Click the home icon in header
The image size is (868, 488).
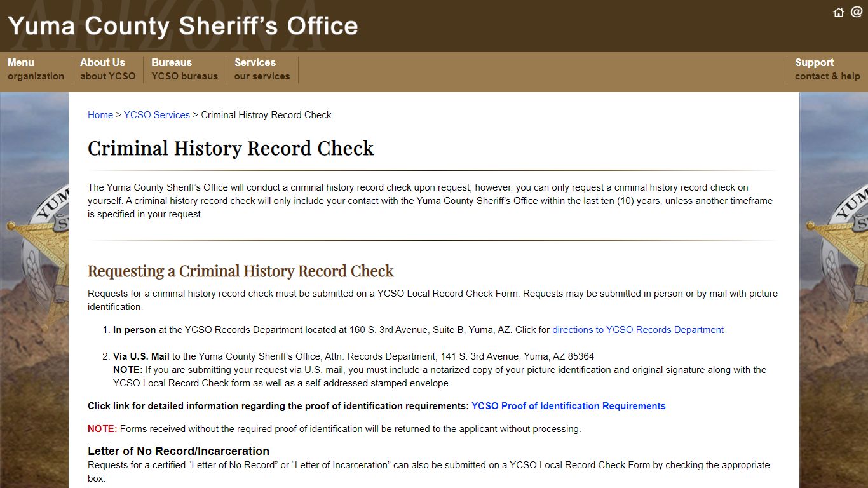click(839, 12)
